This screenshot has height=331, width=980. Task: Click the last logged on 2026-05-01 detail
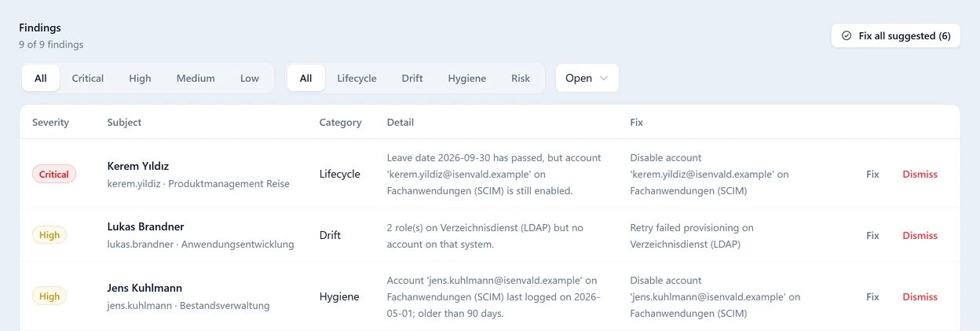[493, 297]
